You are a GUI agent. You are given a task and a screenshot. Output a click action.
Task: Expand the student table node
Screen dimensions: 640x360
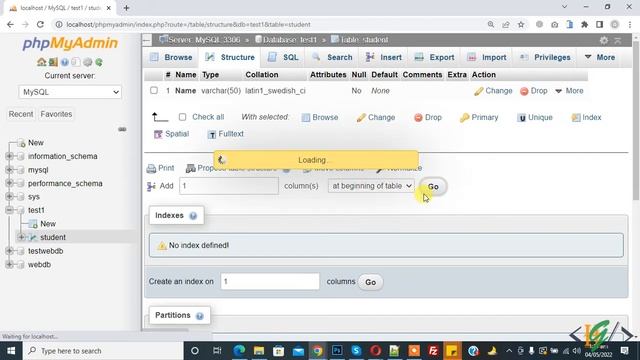pyautogui.click(x=21, y=237)
